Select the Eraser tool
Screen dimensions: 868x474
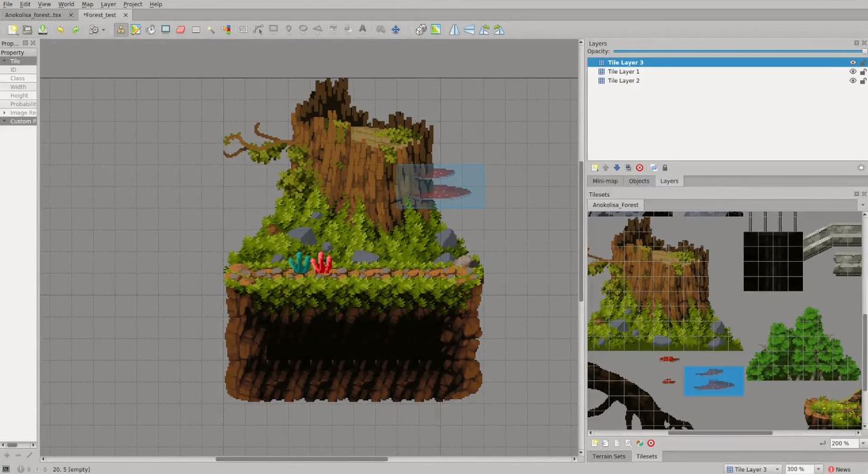(180, 30)
